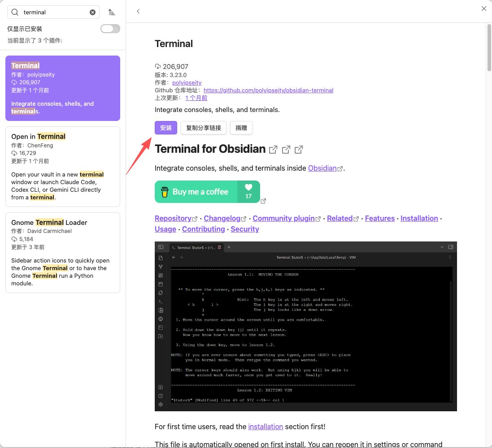Click the search magnifier icon
Screen dimensions: 492x448
pos(15,12)
